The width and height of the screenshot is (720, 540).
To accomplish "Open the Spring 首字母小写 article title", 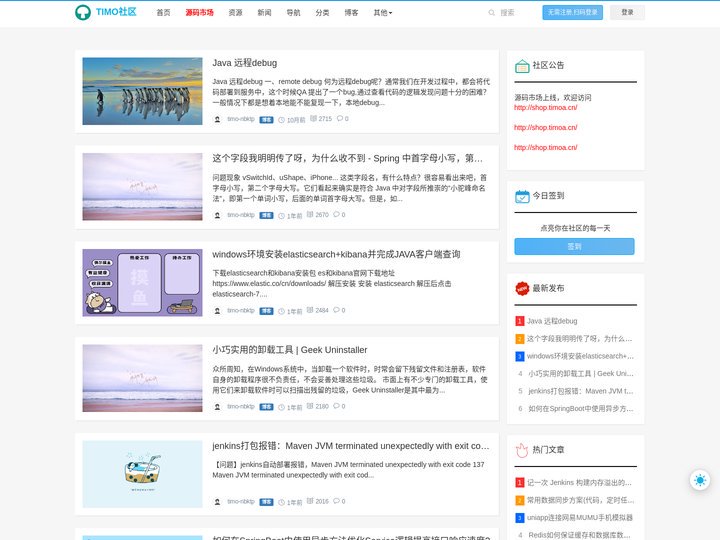I will click(x=347, y=158).
